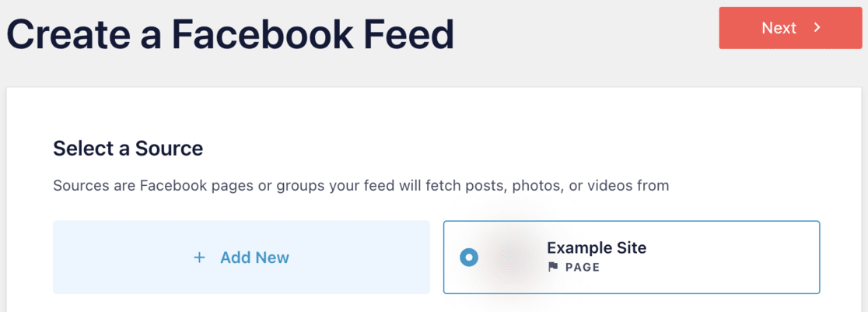Click the Create a Facebook Feed title
The image size is (868, 312).
tap(230, 35)
